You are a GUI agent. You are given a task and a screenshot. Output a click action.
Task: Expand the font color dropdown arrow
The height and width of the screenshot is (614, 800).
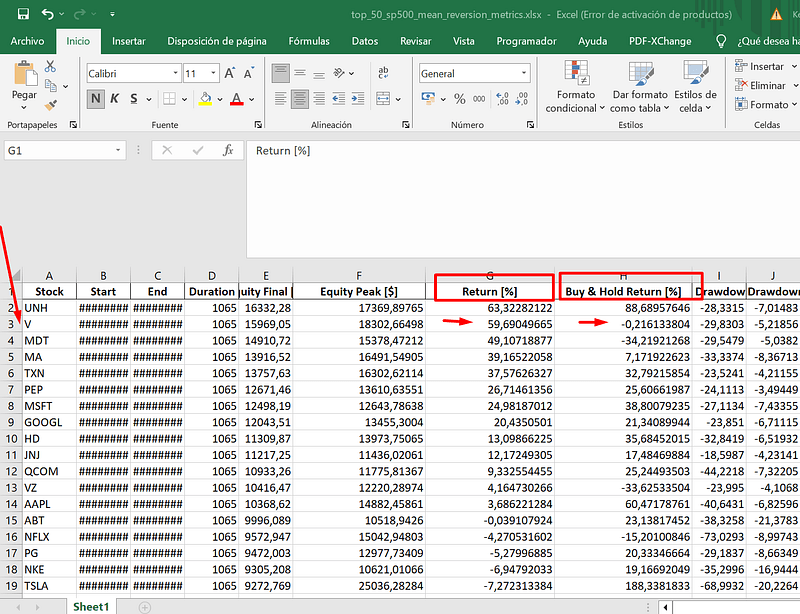click(x=252, y=99)
